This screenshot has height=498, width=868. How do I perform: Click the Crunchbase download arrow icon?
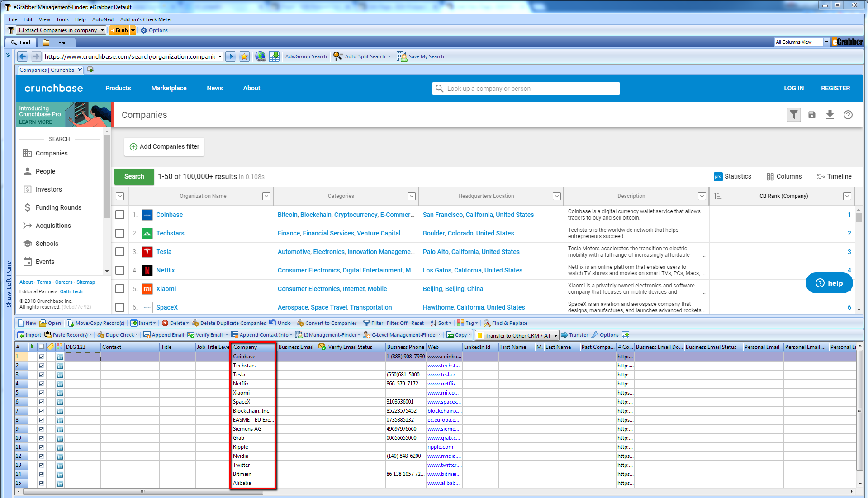click(830, 115)
